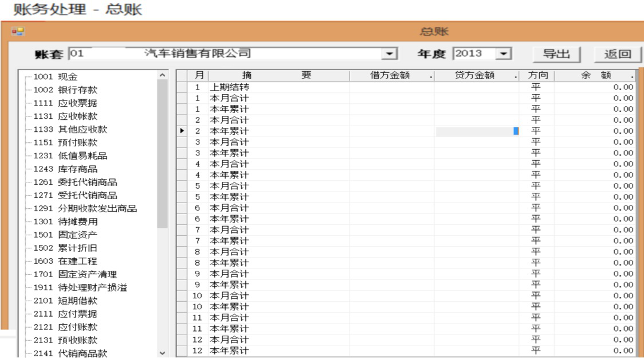This screenshot has height=358, width=644.
Task: Click the 贷方金额 column header
Action: point(476,75)
